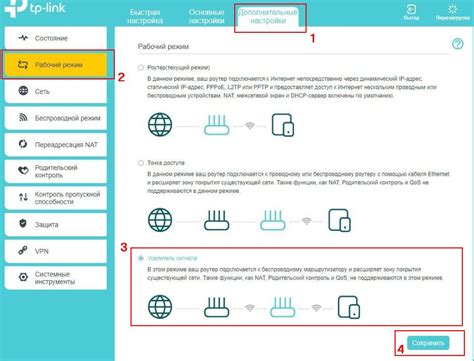
Task: Switch to Основные настройки tab
Action: coord(206,16)
